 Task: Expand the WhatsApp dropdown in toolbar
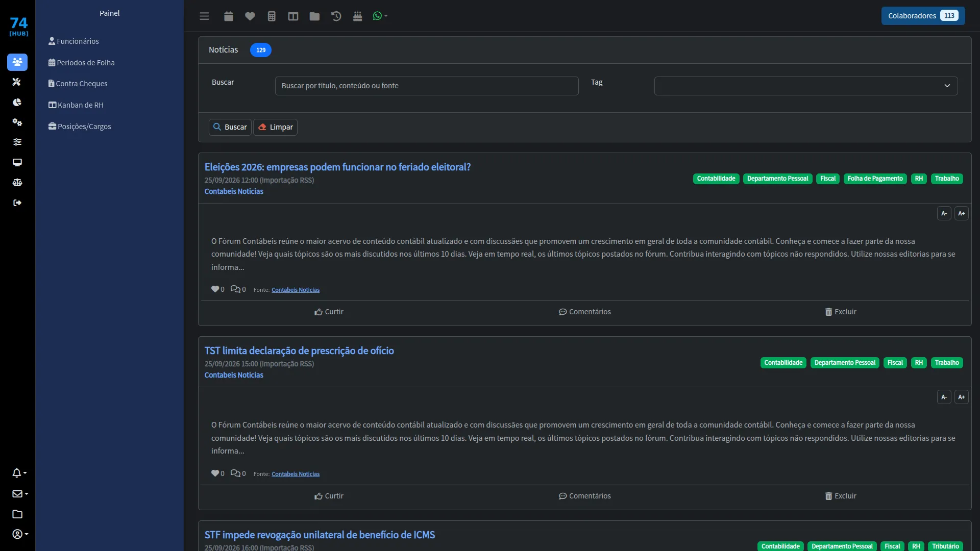coord(380,16)
